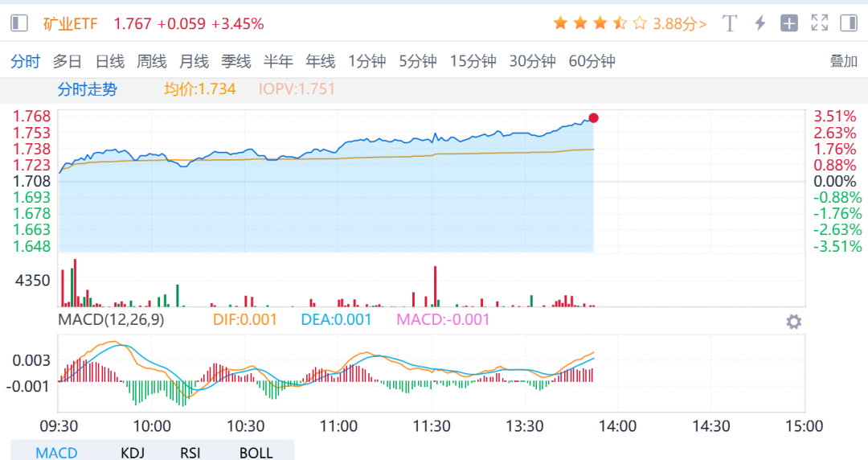Toggle the right sidebar panel icon
This screenshot has width=868, height=460.
click(849, 23)
